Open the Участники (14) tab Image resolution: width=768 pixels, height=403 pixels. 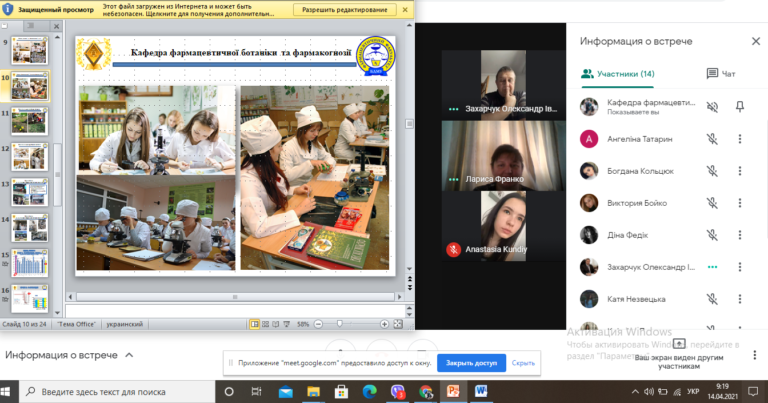(618, 74)
